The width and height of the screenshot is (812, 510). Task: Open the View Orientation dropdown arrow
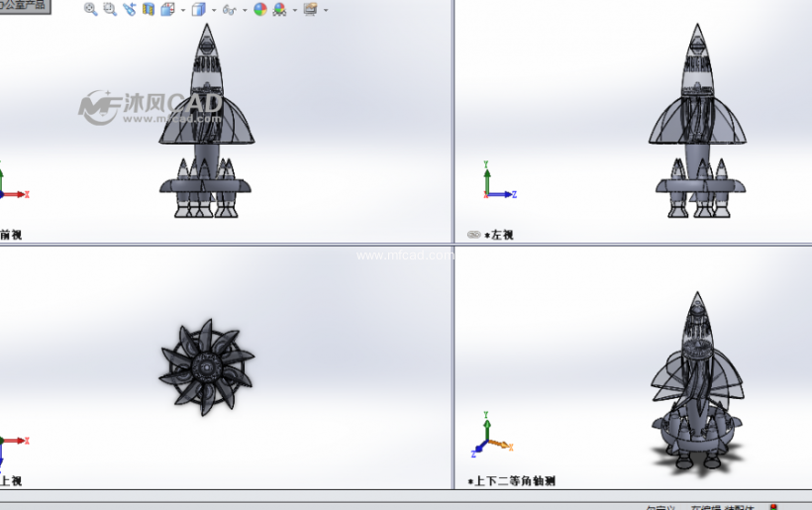coord(183,10)
